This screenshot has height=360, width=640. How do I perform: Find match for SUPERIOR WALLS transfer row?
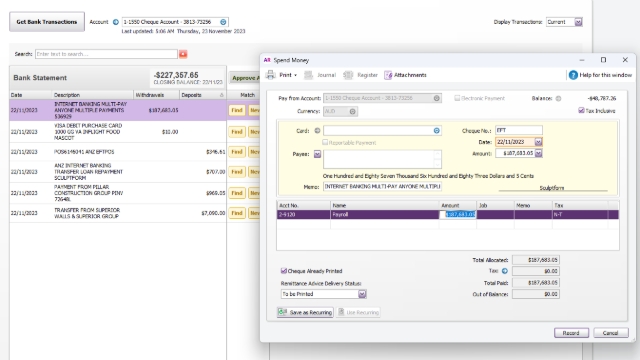pyautogui.click(x=237, y=213)
